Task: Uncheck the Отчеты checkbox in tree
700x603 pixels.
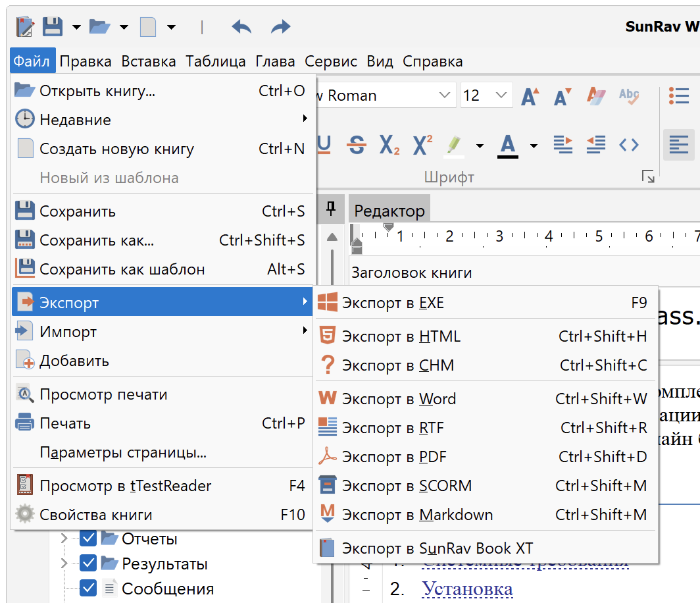Action: (88, 539)
